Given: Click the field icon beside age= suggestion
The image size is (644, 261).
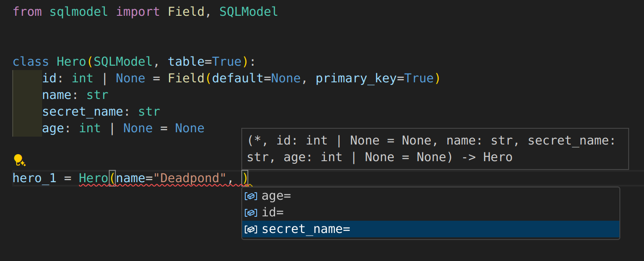Looking at the screenshot, I should (250, 196).
